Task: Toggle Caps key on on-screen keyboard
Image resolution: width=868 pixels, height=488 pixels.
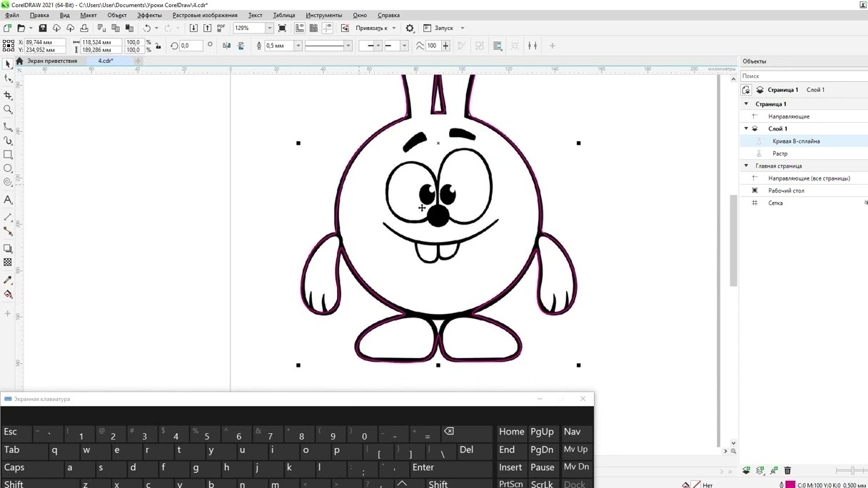Action: [x=14, y=467]
